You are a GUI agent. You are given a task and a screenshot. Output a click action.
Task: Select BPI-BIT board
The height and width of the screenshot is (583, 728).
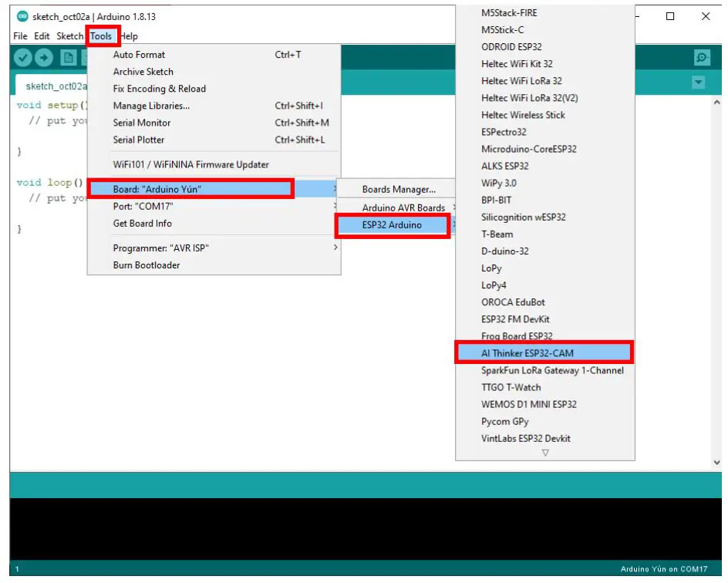point(545,200)
